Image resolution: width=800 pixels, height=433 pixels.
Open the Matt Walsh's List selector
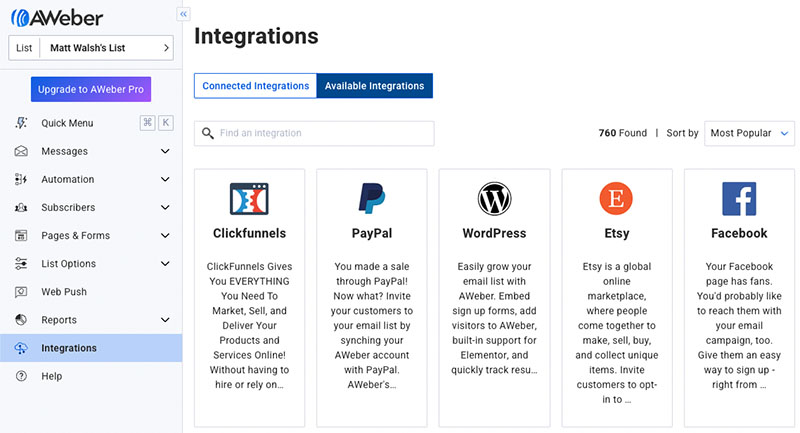click(x=91, y=48)
